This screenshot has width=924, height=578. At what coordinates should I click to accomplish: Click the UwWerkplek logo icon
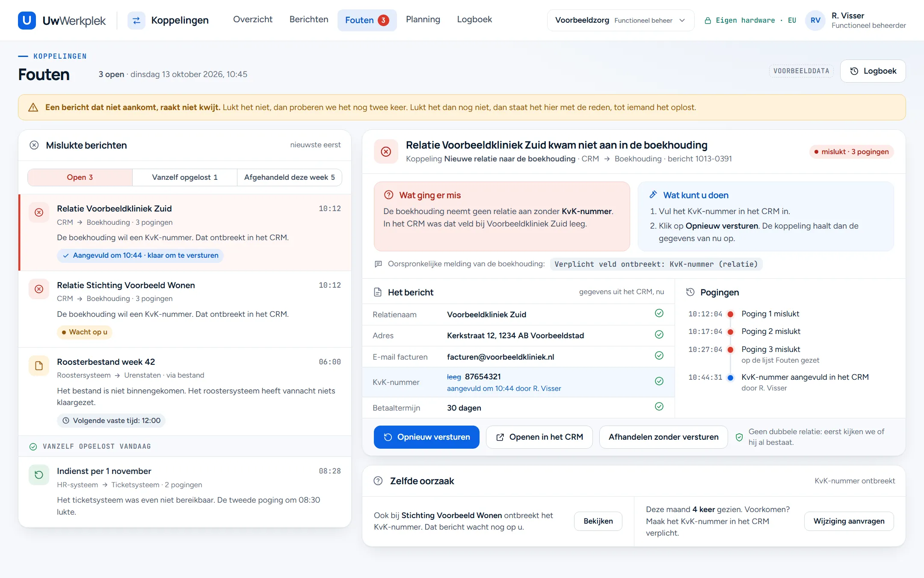[27, 20]
